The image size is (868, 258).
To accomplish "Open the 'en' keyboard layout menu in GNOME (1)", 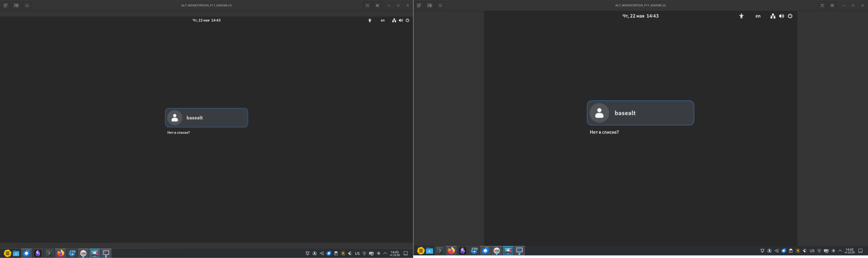I will [383, 21].
